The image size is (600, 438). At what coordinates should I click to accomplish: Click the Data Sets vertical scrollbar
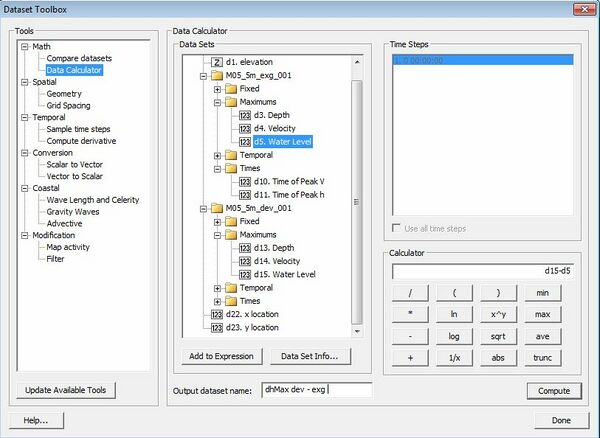357,200
